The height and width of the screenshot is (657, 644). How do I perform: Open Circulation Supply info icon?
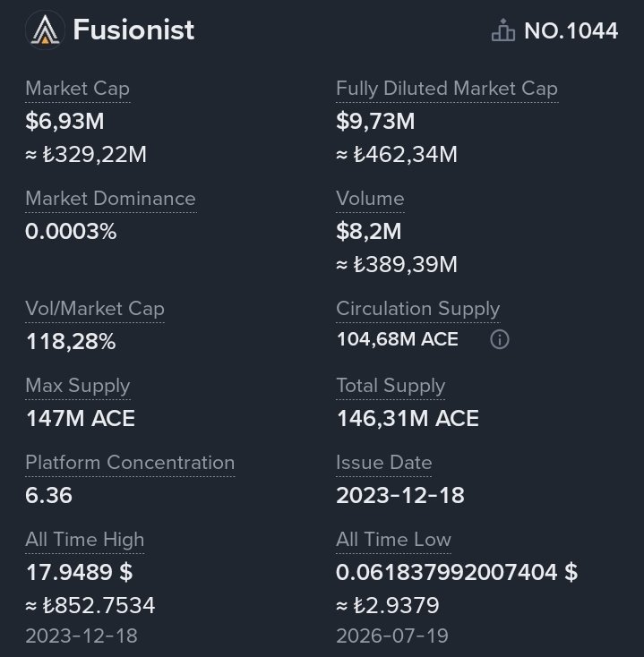pyautogui.click(x=500, y=339)
